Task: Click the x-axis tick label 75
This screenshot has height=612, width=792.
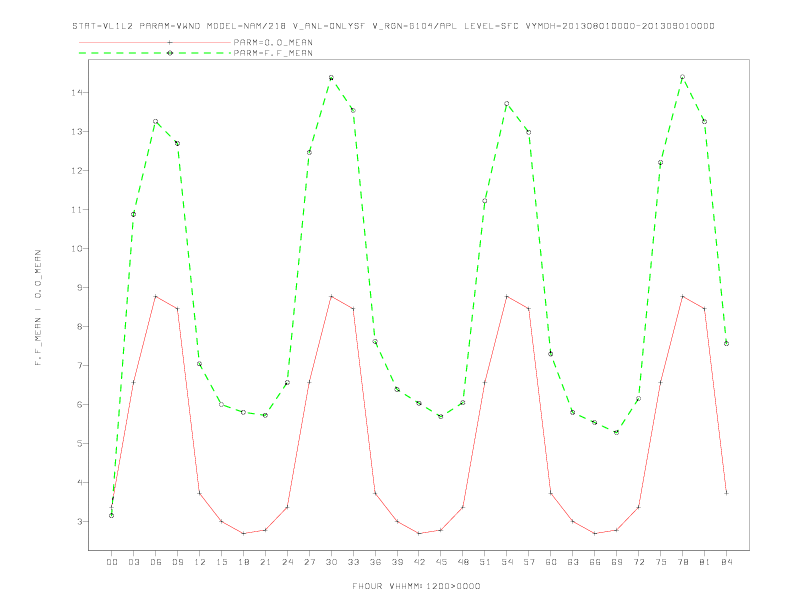Action: [661, 562]
